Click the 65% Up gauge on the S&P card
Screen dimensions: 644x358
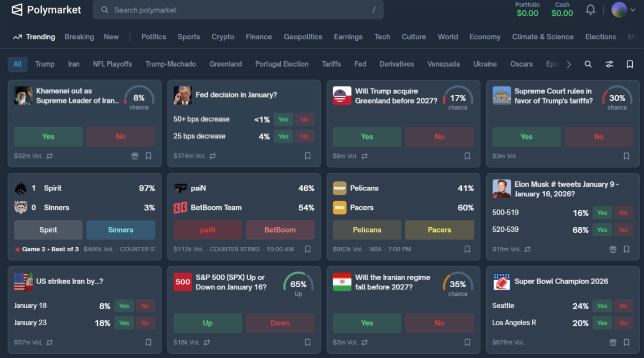point(298,284)
